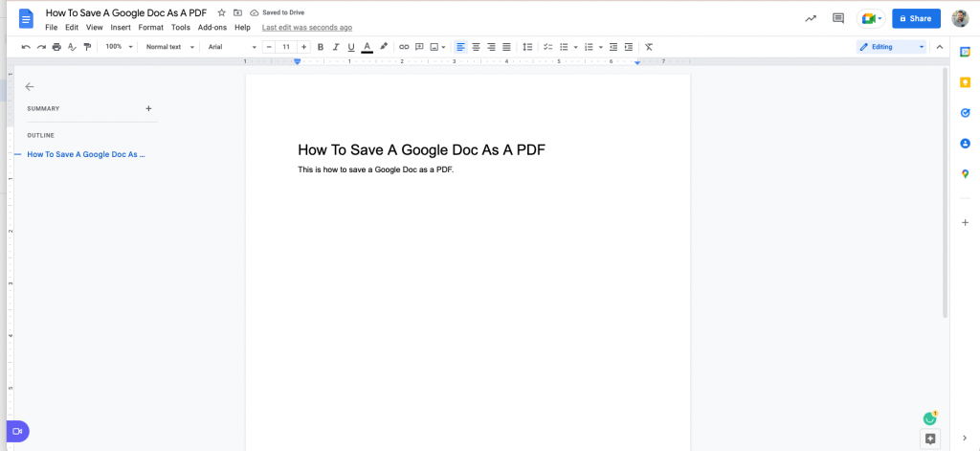
Task: Expand the Insert image dropdown arrow
Action: click(x=444, y=47)
